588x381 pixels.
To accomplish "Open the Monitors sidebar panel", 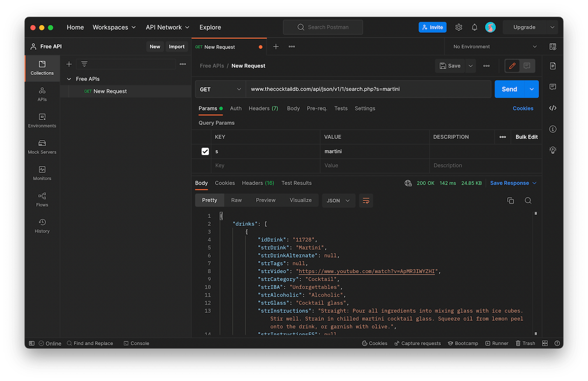I will [42, 173].
